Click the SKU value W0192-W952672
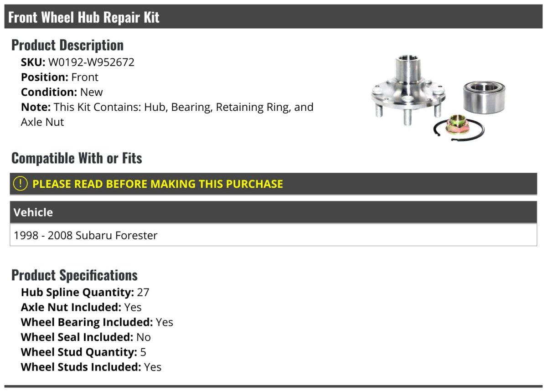The width and height of the screenshot is (547, 392). tap(91, 62)
